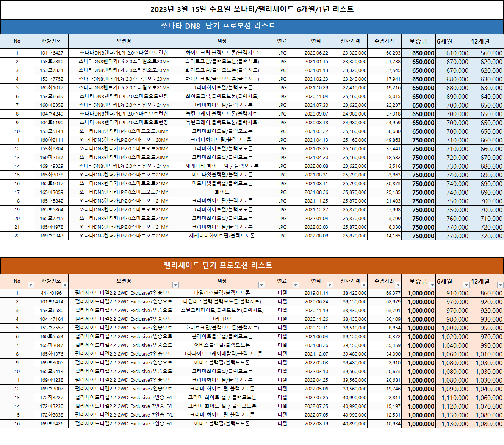The width and height of the screenshot is (504, 445).
Task: Select plate number cell 153호7752
Action: tap(52, 79)
